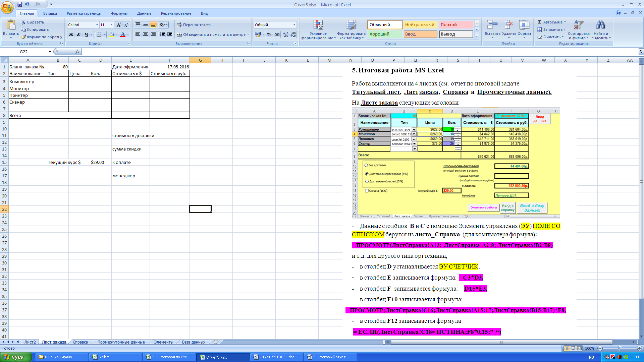Open the Name Box dropdown arrow
Viewport: 644px width, 362px height.
click(x=50, y=52)
